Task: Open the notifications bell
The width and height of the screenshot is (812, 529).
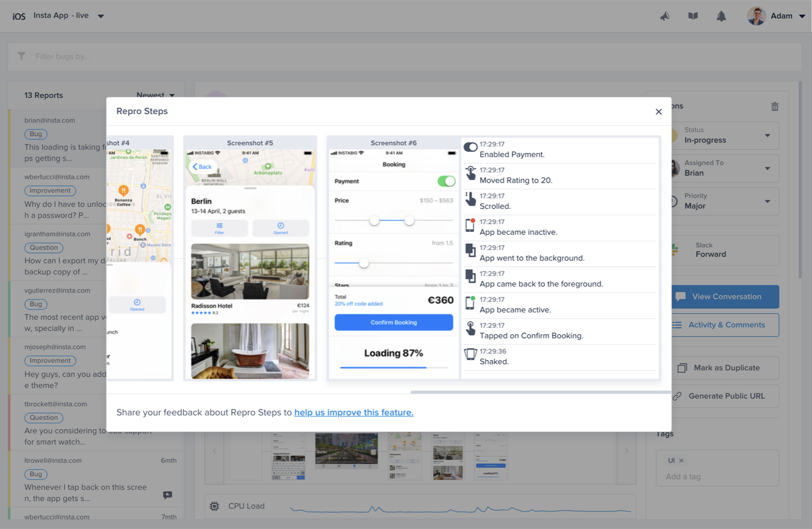Action: pos(721,16)
